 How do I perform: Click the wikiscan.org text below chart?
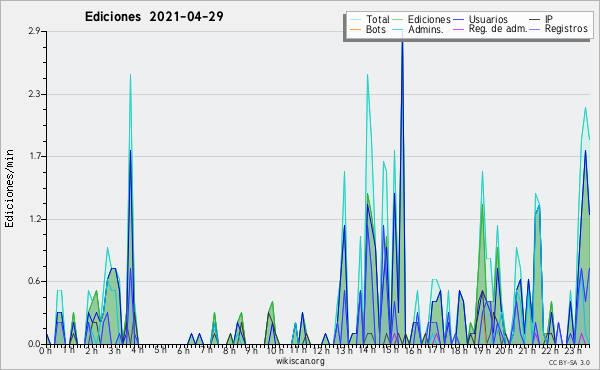[x=300, y=361]
